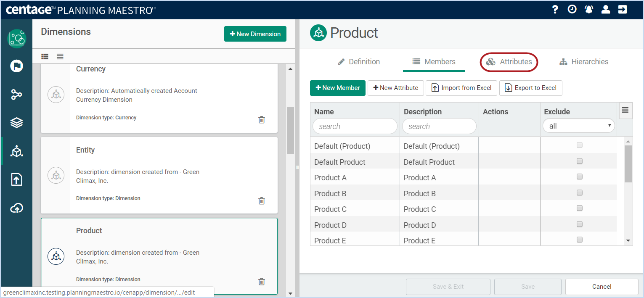Viewport: 644px width, 298px height.
Task: Click the Name column header
Action: 324,112
